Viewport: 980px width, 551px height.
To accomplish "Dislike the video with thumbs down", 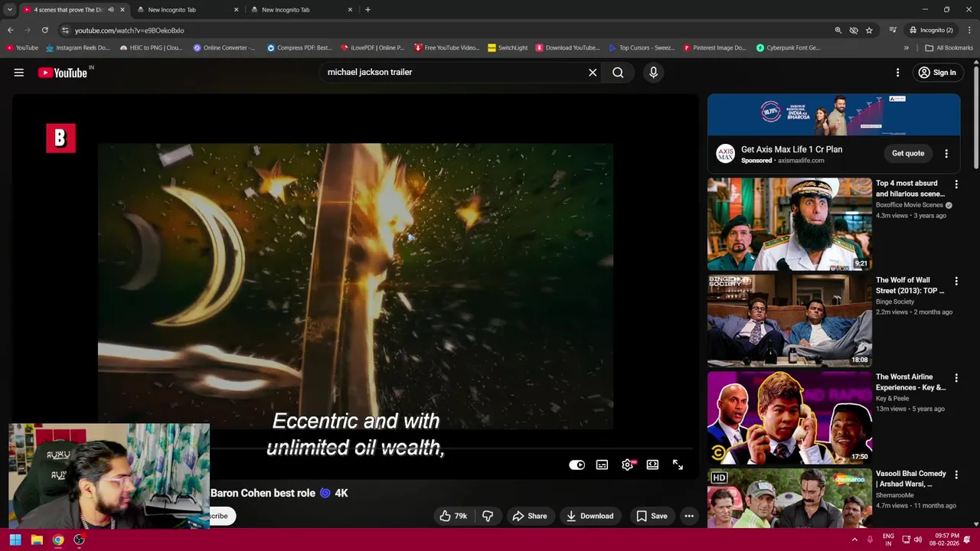I will point(488,516).
